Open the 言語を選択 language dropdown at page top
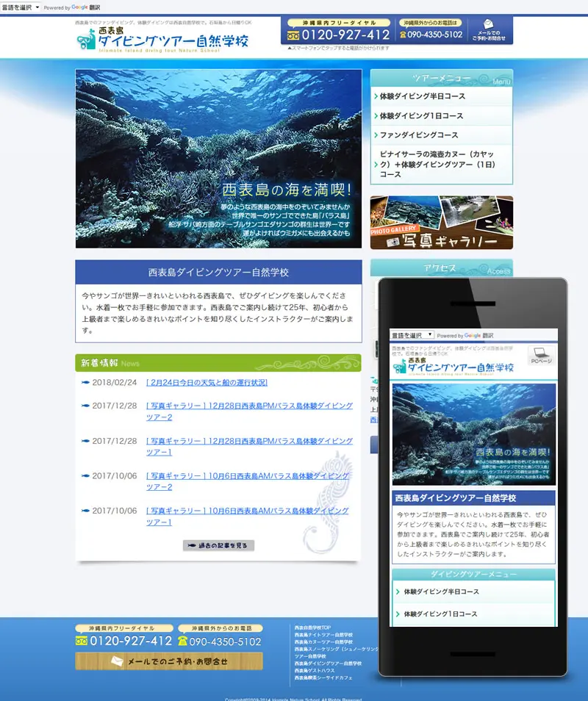The width and height of the screenshot is (588, 701). [x=21, y=7]
